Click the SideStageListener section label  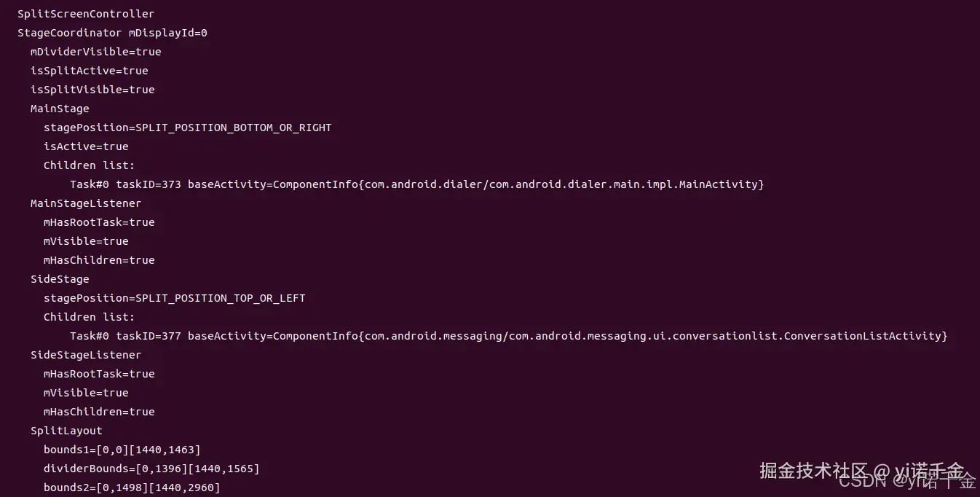point(86,355)
